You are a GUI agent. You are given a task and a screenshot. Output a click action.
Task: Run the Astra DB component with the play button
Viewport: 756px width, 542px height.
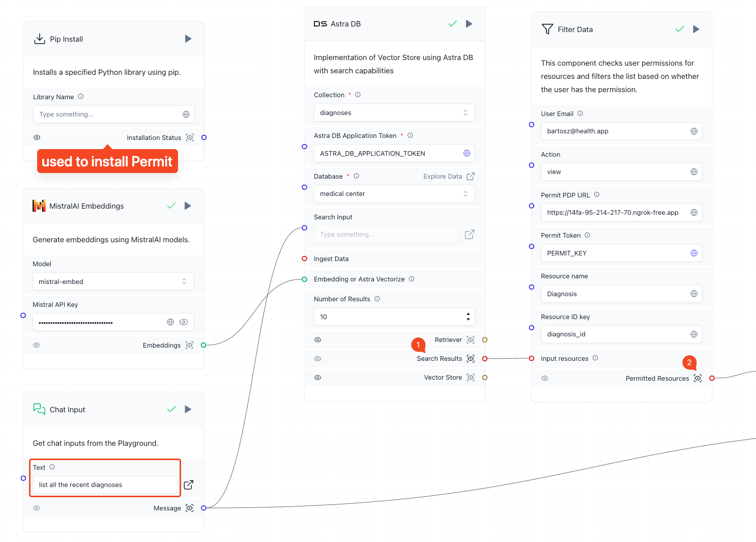tap(469, 23)
